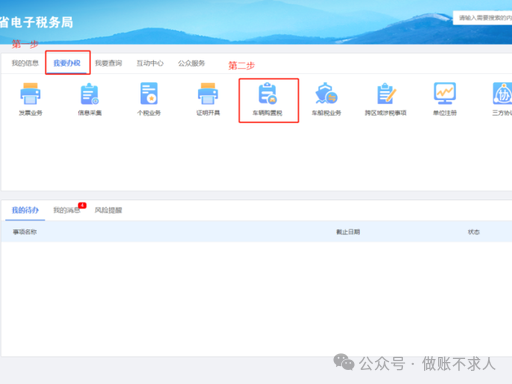This screenshot has height=384, width=512.
Task: Open 跨区域涉税事项 notepad icon
Action: (x=386, y=94)
